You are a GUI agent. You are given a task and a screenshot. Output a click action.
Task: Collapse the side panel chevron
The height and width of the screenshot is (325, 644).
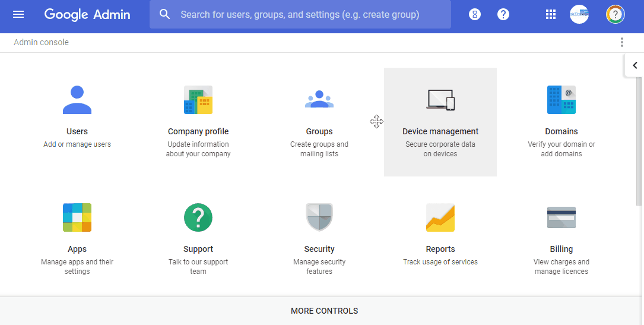(635, 65)
